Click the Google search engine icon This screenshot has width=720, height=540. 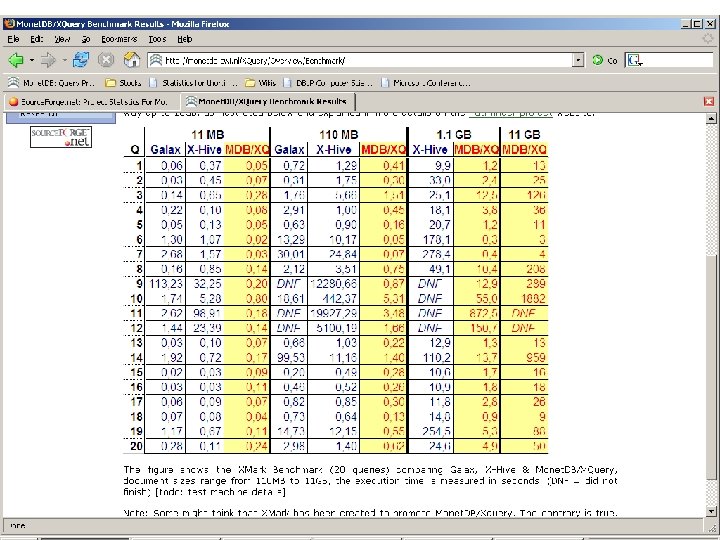(634, 60)
